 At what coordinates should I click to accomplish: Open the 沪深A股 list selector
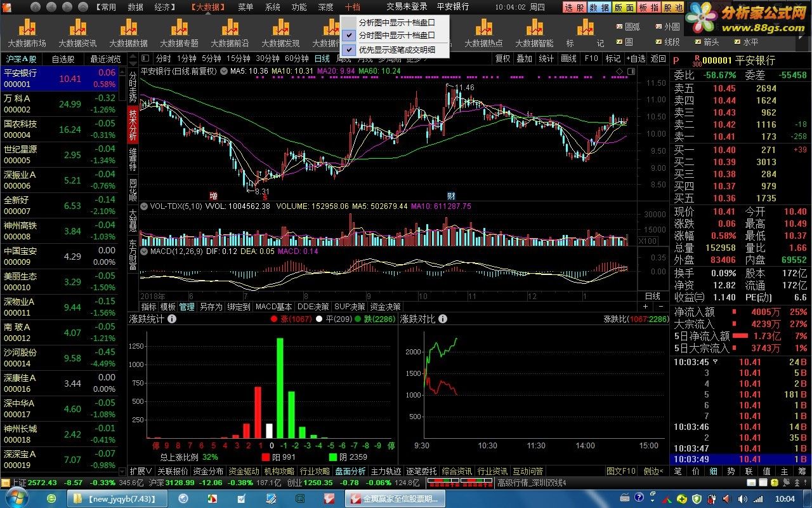click(22, 59)
